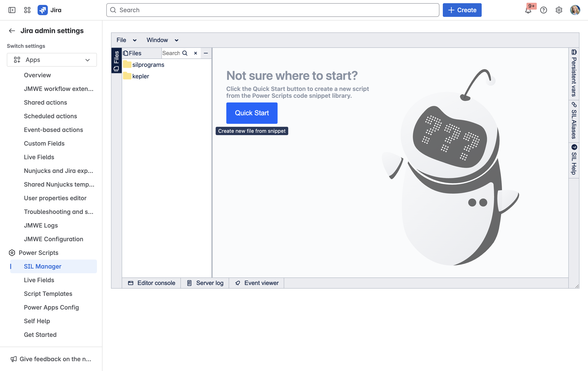Open the Editor console tab

coord(151,283)
